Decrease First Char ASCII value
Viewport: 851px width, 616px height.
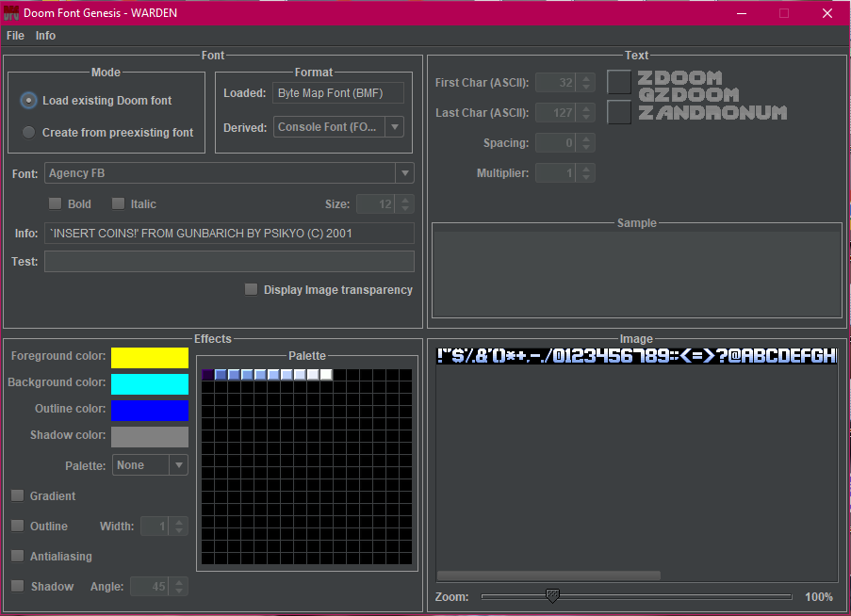586,88
